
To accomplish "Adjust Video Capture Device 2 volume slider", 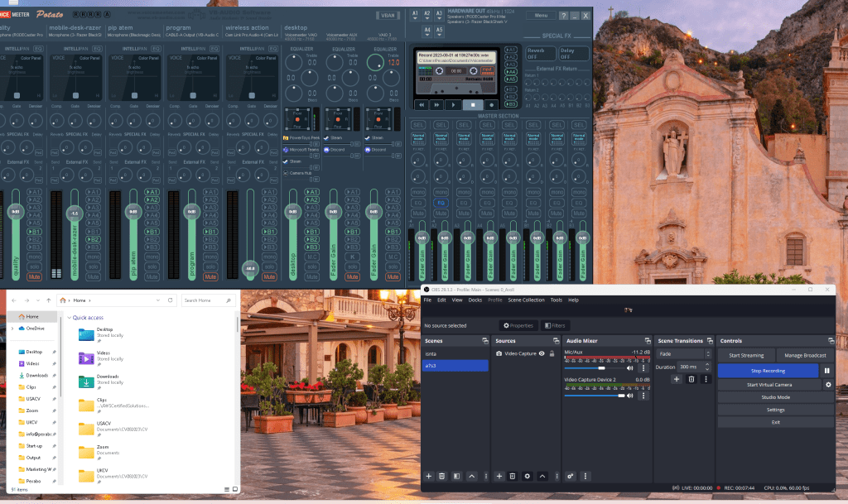I will [595, 396].
